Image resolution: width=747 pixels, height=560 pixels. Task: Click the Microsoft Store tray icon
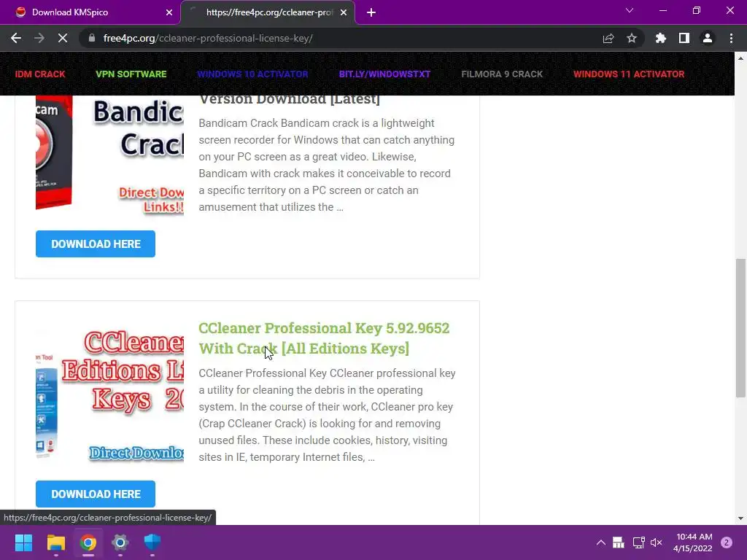tap(619, 542)
